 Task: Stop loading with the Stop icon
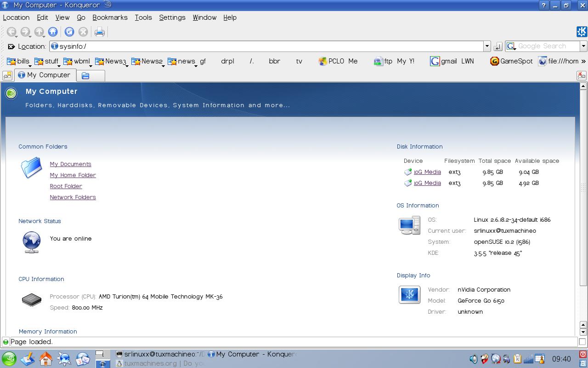point(83,32)
